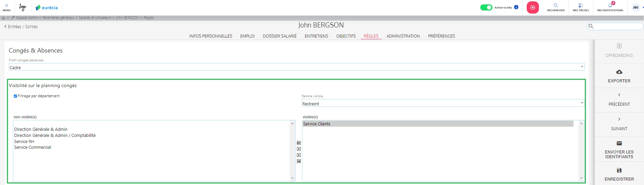Click the Envoyer les identifiants envelope icon
Image resolution: width=644 pixels, height=185 pixels.
pyautogui.click(x=619, y=143)
